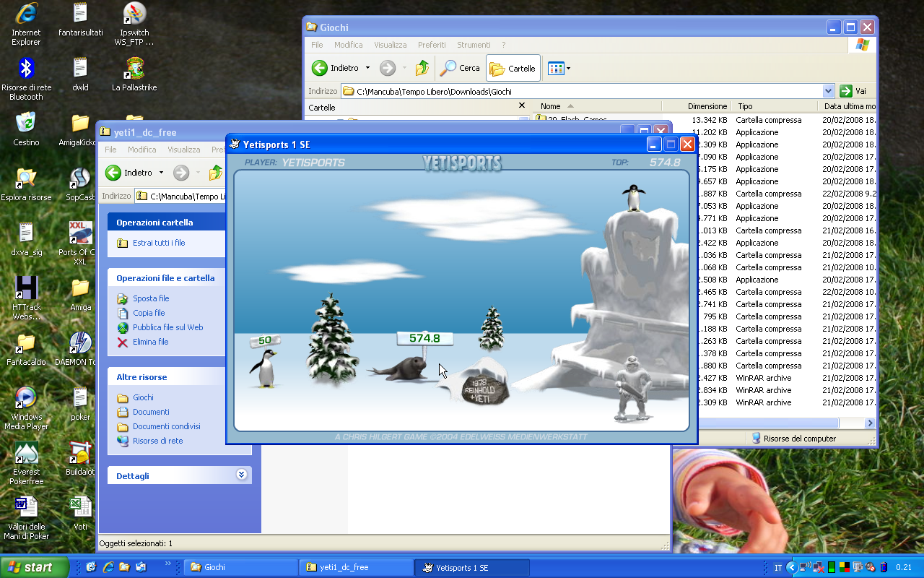Toggle the Cartelle folders pane button in Giochi
The height and width of the screenshot is (578, 924).
[x=513, y=68]
